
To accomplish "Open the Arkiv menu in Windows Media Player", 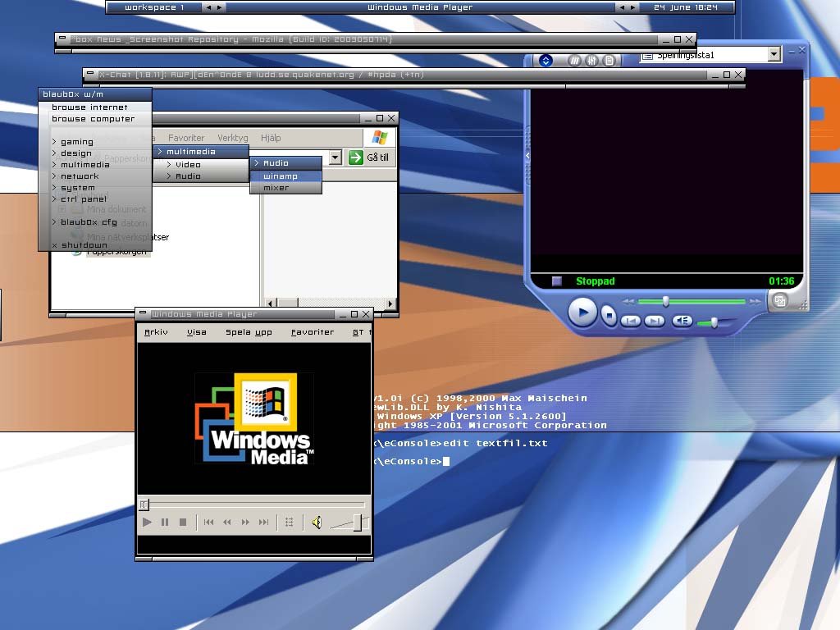I will [x=156, y=332].
